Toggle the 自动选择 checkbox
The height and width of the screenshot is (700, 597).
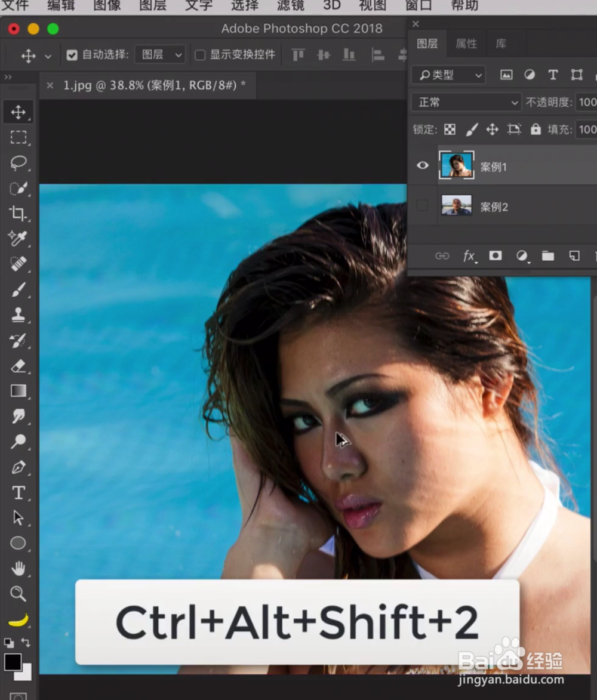pos(72,55)
